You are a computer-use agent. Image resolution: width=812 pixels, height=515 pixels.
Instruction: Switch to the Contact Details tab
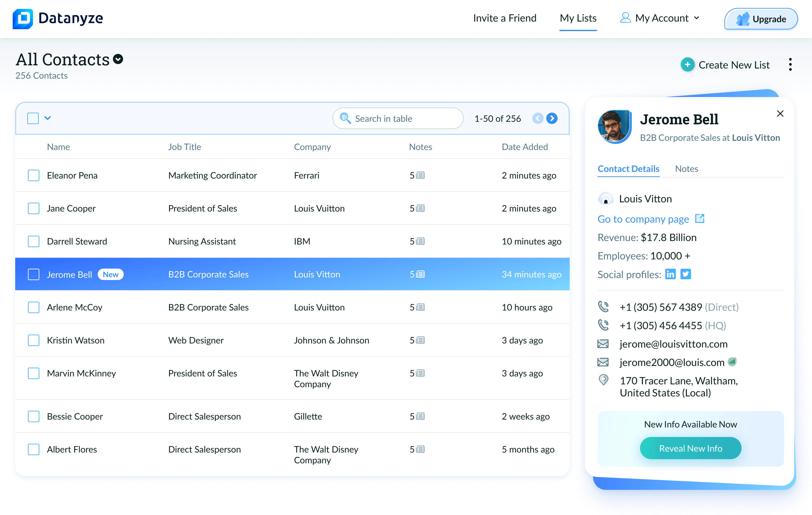click(x=628, y=168)
